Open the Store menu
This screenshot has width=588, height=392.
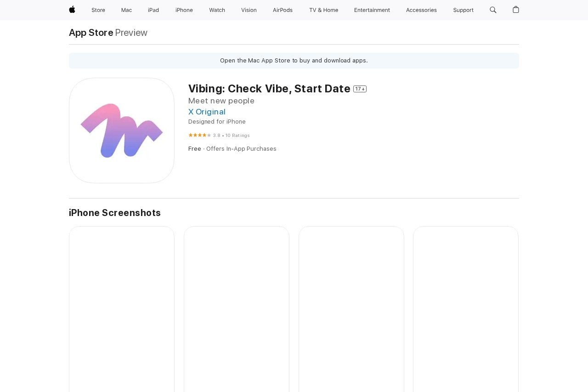pos(98,10)
